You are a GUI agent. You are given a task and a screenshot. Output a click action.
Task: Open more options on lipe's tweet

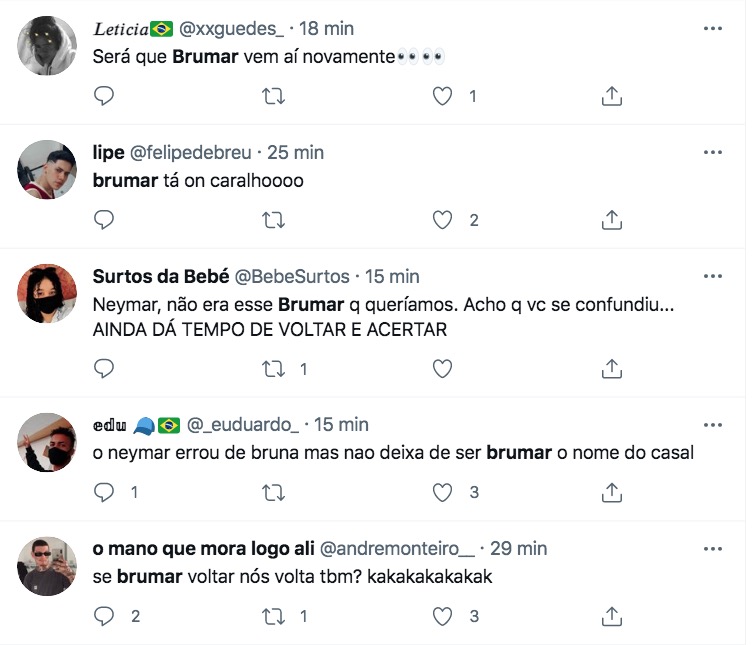click(x=712, y=152)
